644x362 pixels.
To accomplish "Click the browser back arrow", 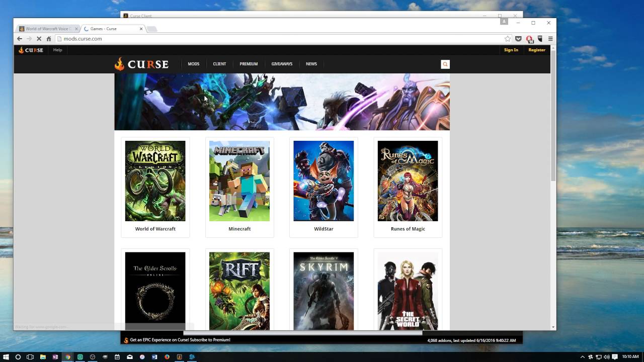I will coord(20,39).
